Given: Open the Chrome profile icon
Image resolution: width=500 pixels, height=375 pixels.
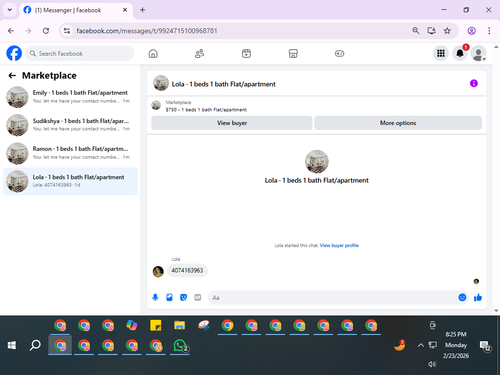Looking at the screenshot, I should coord(471,31).
